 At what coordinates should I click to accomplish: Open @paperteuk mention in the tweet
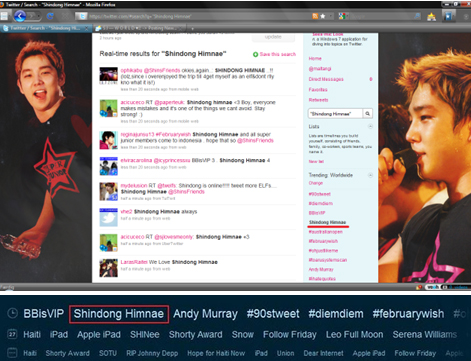[x=169, y=102]
